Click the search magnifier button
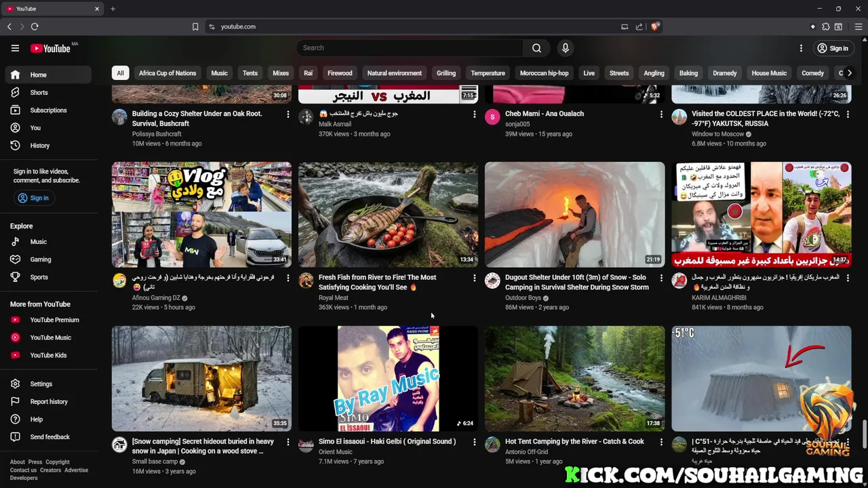 [x=536, y=48]
